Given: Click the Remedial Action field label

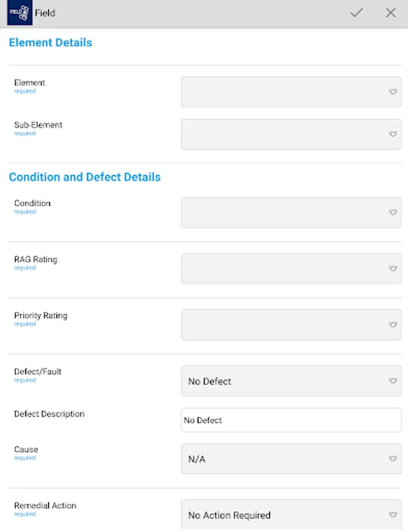Looking at the screenshot, I should (x=45, y=505).
